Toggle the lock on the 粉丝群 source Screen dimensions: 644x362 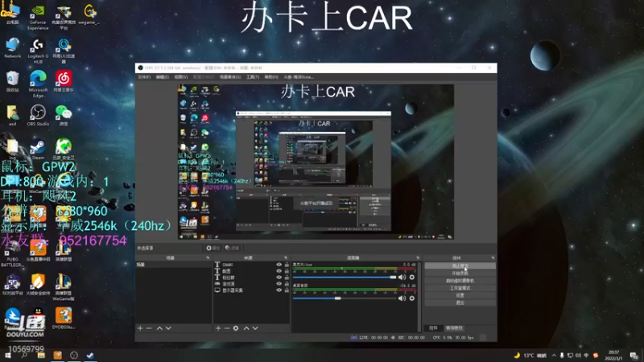(287, 278)
